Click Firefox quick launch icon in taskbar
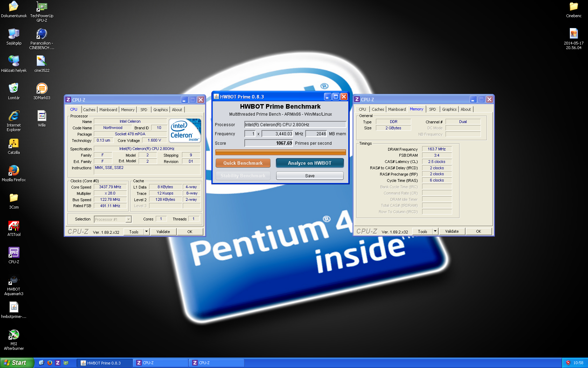 click(49, 363)
